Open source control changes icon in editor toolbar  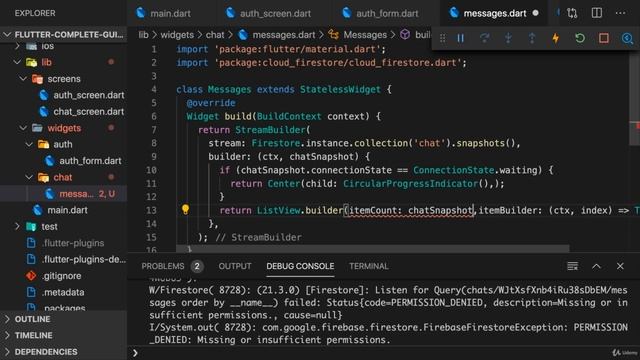click(572, 13)
